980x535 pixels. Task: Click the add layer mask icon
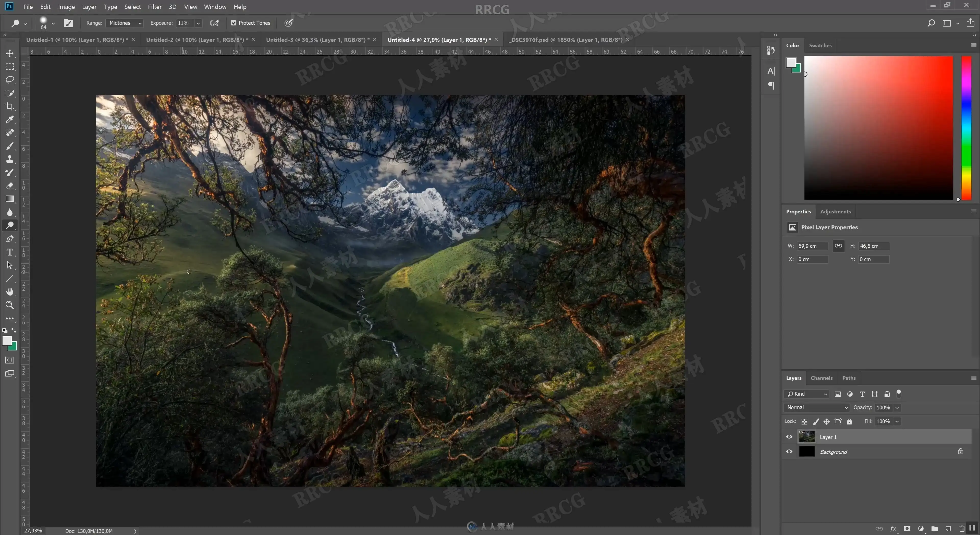[907, 529]
